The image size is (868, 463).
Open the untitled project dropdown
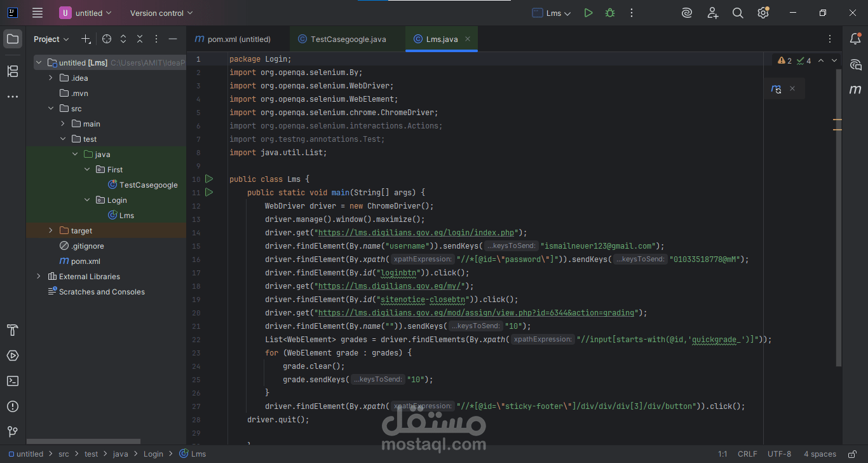click(86, 13)
